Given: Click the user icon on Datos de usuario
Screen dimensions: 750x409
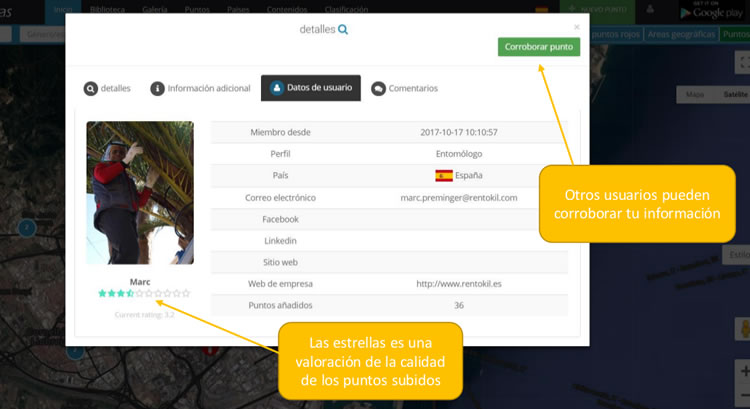Looking at the screenshot, I should click(x=276, y=88).
